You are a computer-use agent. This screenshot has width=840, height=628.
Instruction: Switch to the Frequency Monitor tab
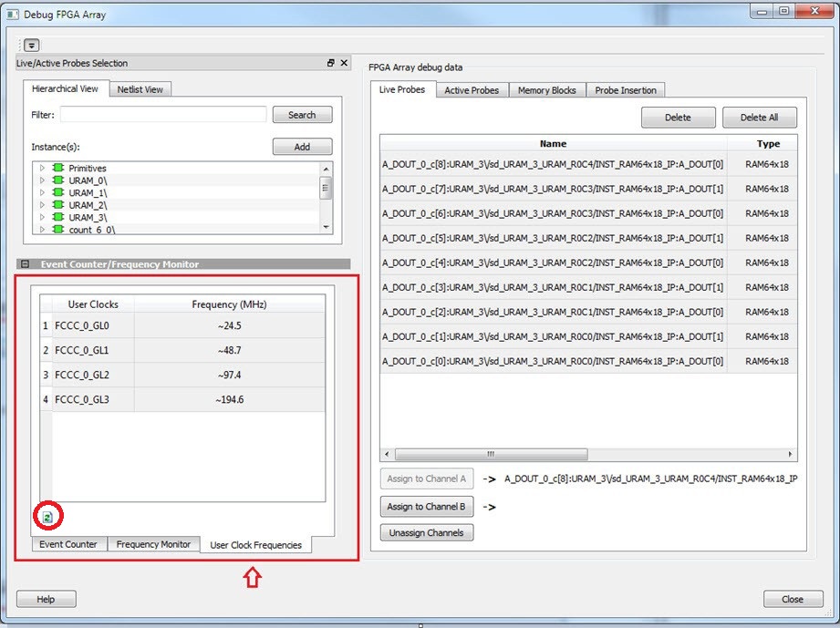coord(153,544)
